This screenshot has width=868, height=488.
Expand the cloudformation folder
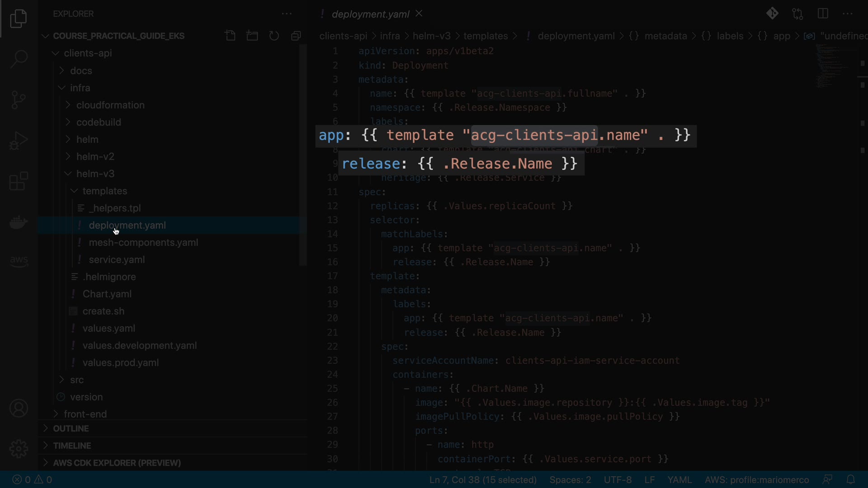110,105
